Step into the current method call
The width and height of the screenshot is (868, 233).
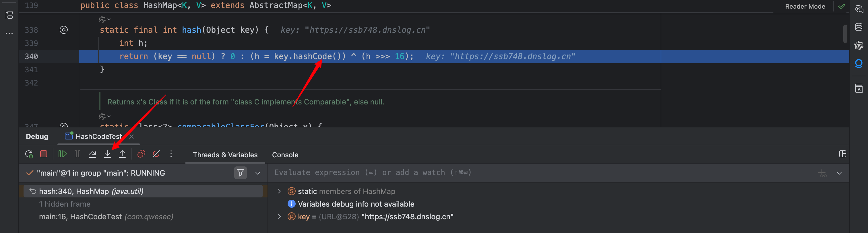point(107,154)
